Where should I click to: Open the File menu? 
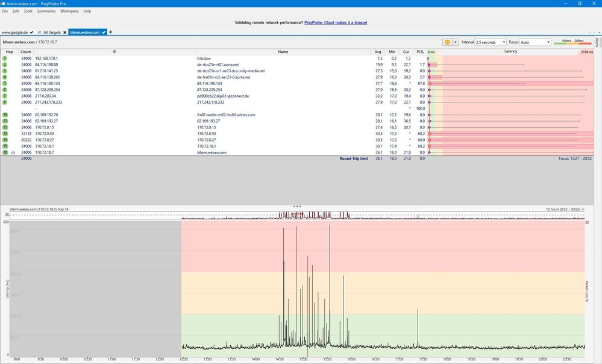[5, 11]
